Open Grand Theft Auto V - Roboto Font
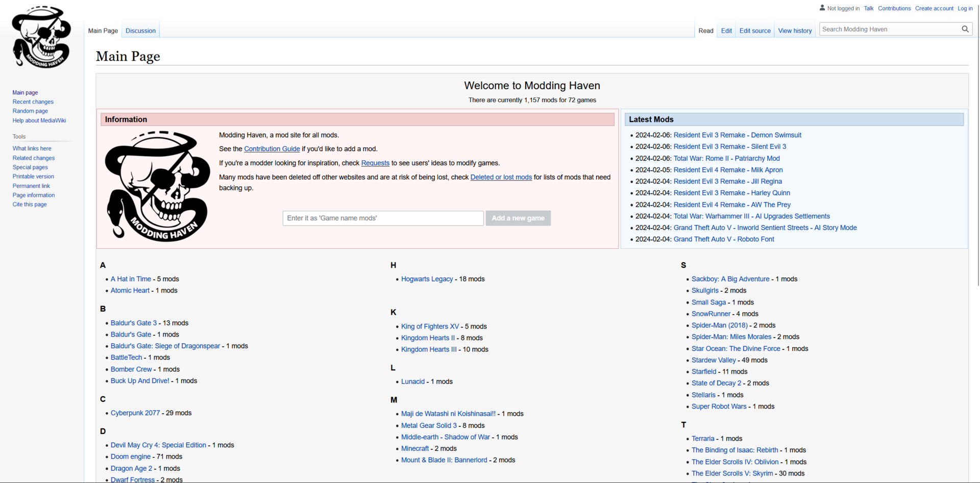Image resolution: width=980 pixels, height=483 pixels. [724, 239]
